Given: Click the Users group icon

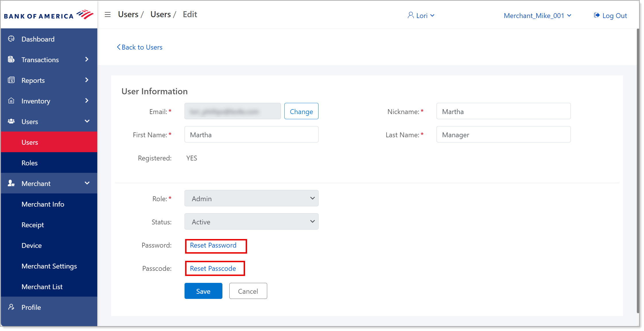Looking at the screenshot, I should pyautogui.click(x=11, y=121).
